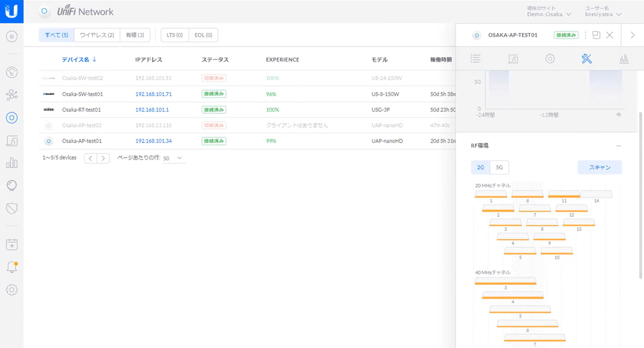Viewport: 644px width, 348px height.
Task: Open device panel tools wrench tab
Action: pos(587,59)
